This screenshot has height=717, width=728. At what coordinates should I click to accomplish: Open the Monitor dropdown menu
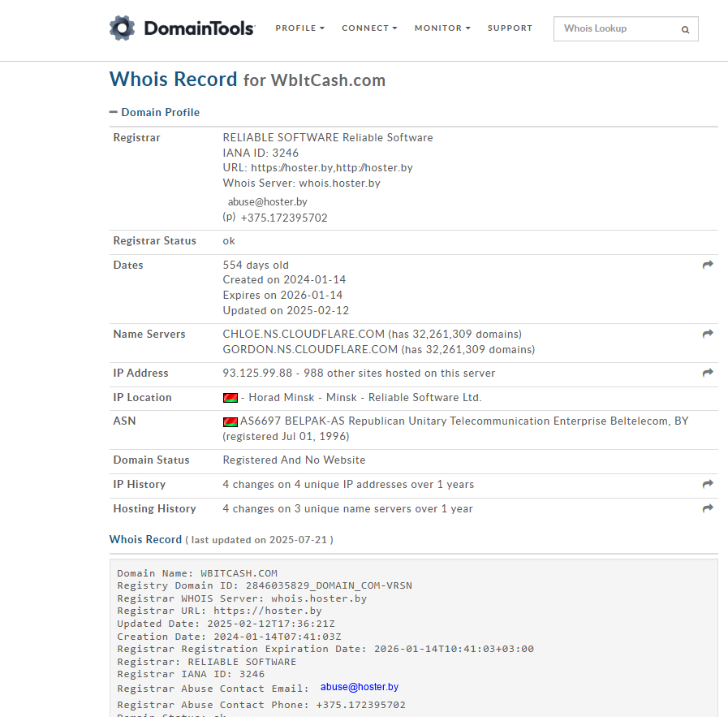(x=442, y=28)
